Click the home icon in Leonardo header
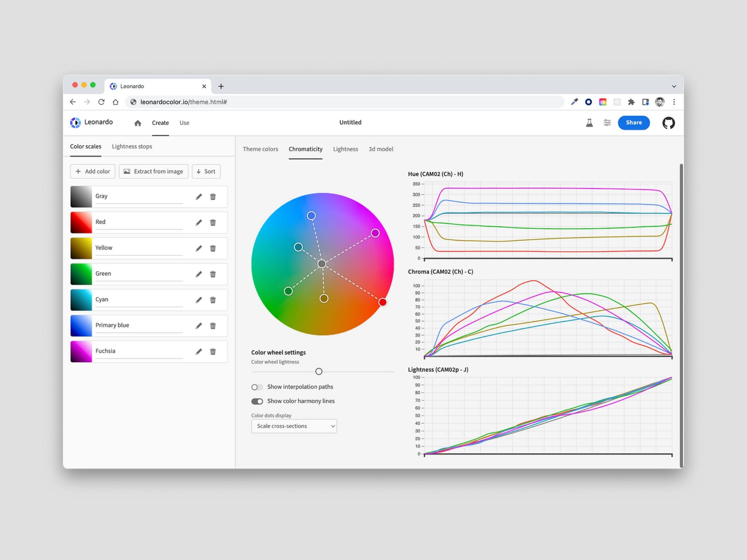The image size is (747, 560). 138,123
